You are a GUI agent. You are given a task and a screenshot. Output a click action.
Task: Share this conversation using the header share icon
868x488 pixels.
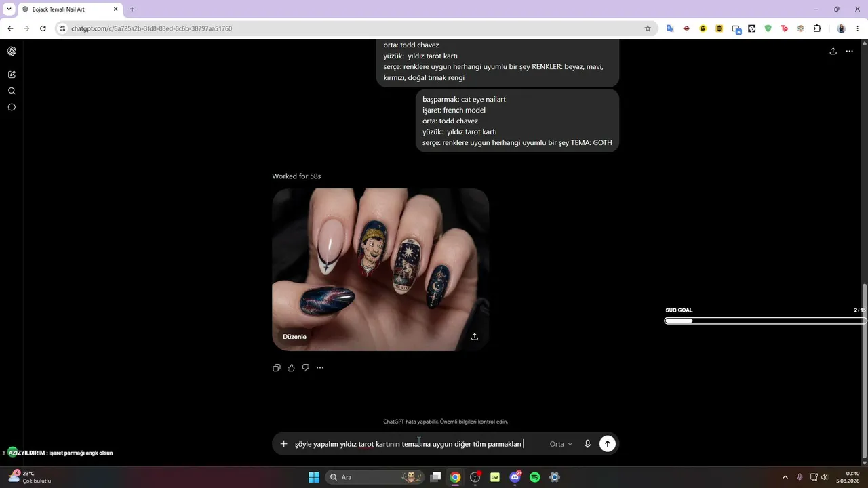point(833,51)
